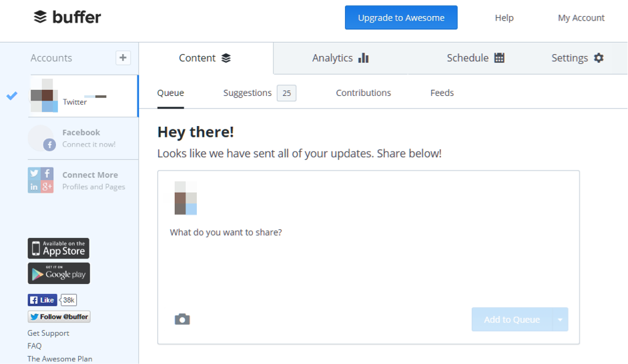Click the Facebook profile icon in Accounts
This screenshot has width=628, height=364.
point(41,139)
